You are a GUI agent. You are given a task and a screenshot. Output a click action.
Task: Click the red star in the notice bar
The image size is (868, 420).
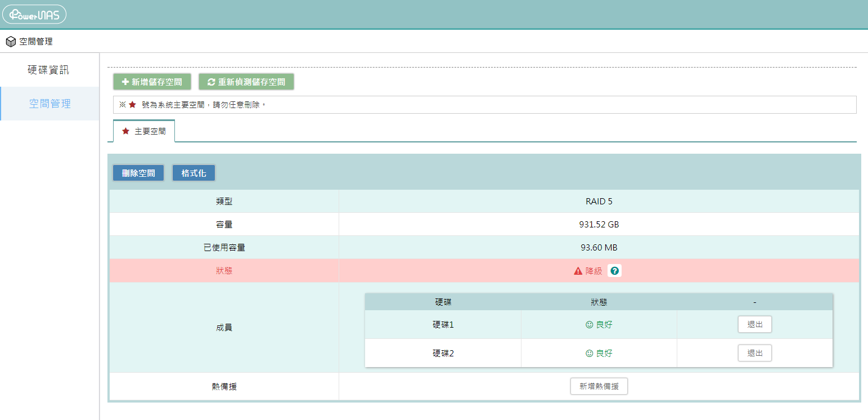point(132,105)
